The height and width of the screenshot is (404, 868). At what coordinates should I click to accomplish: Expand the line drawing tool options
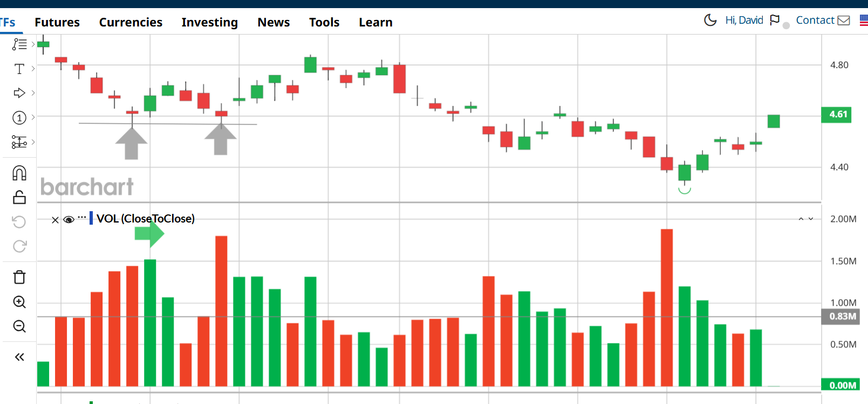click(33, 44)
